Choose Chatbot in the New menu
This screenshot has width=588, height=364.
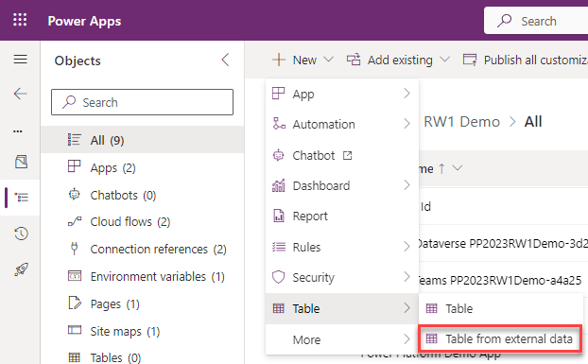tap(341, 155)
